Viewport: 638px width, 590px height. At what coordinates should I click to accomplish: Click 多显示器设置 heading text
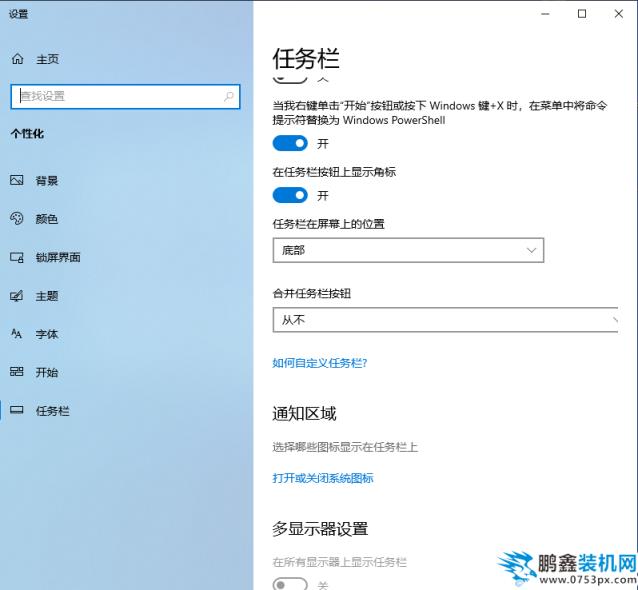click(320, 529)
